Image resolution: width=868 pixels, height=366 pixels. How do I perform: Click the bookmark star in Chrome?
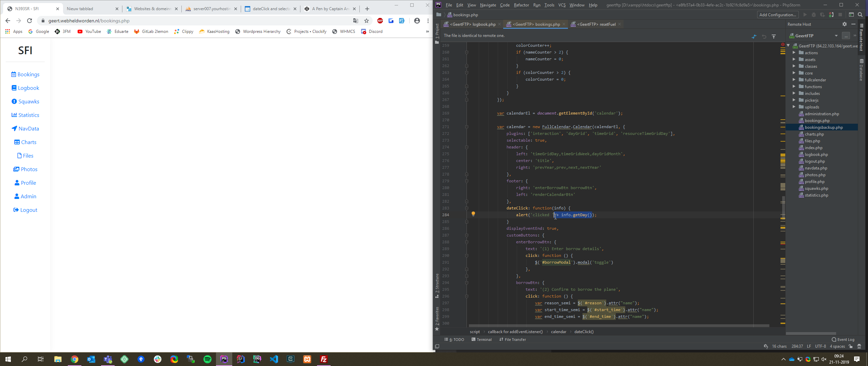[367, 21]
